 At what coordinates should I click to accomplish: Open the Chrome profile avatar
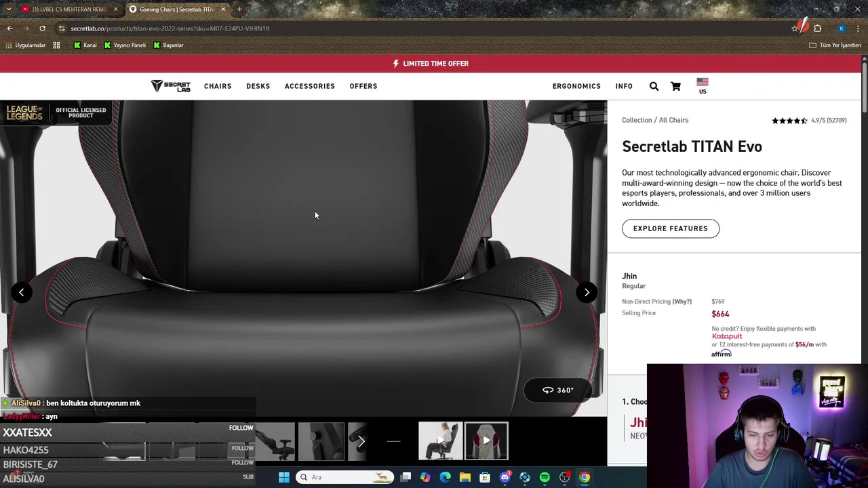tap(842, 28)
